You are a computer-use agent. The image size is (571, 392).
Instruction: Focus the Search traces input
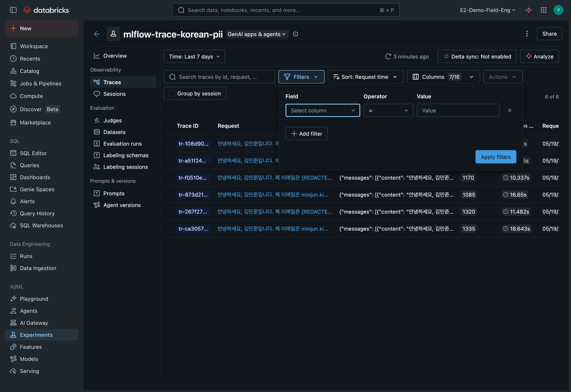[x=219, y=77]
